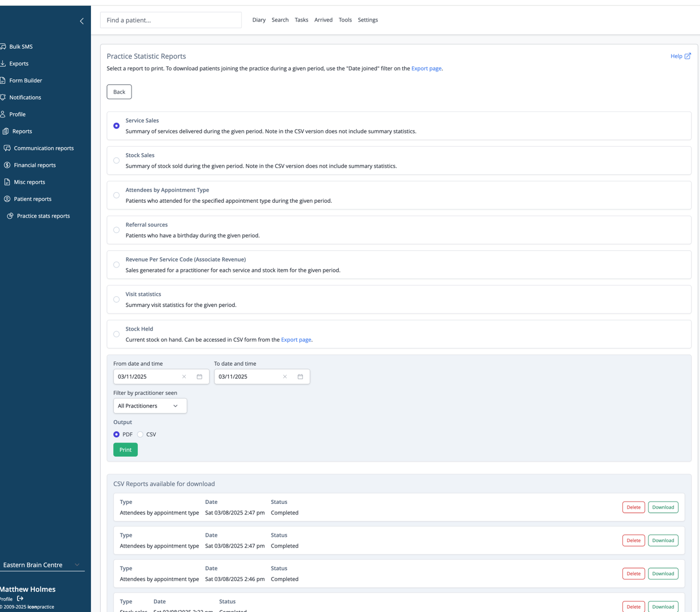
Task: Collapse the sidebar with the chevron icon
Action: [81, 21]
